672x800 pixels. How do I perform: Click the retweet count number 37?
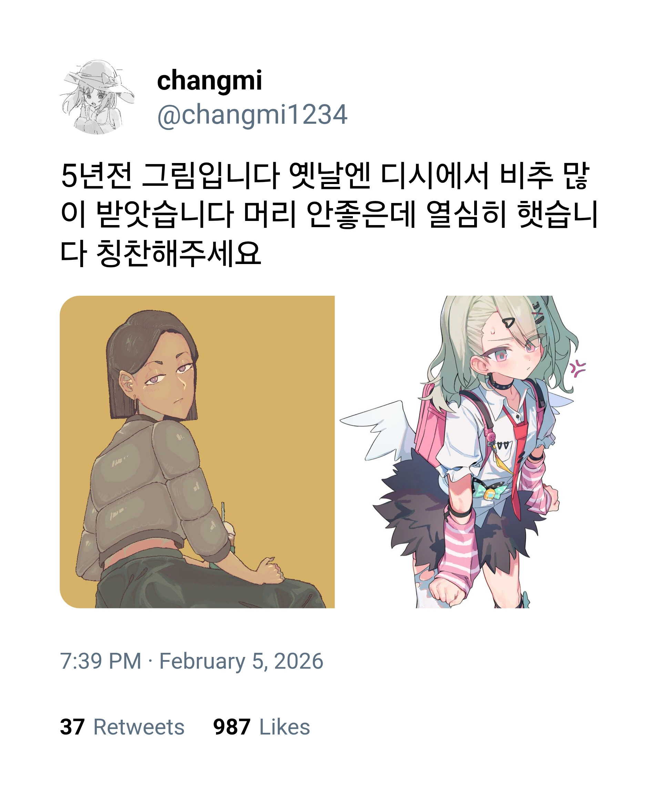[x=72, y=727]
